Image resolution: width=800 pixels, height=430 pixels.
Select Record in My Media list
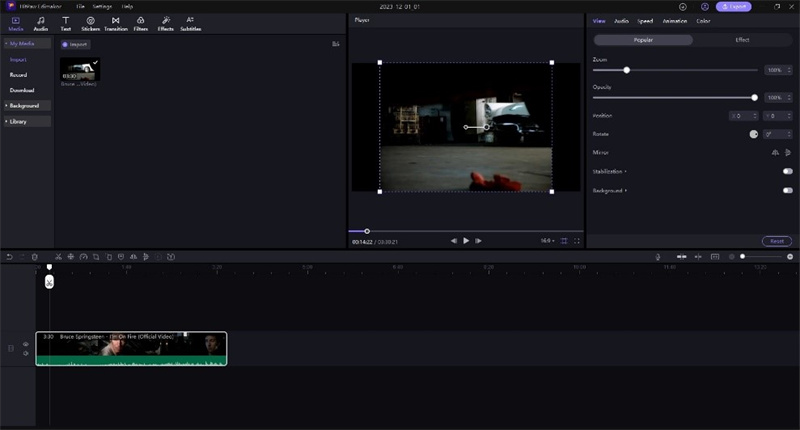18,75
